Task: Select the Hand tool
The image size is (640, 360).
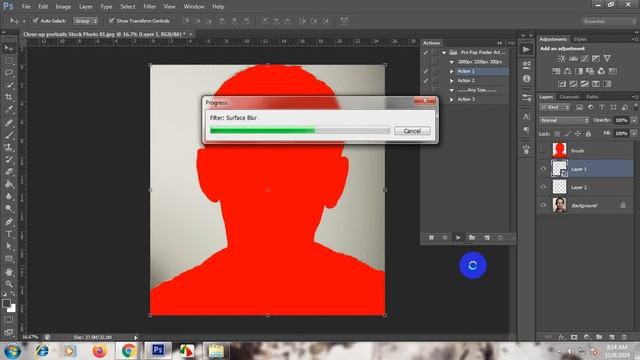Action: (x=9, y=272)
